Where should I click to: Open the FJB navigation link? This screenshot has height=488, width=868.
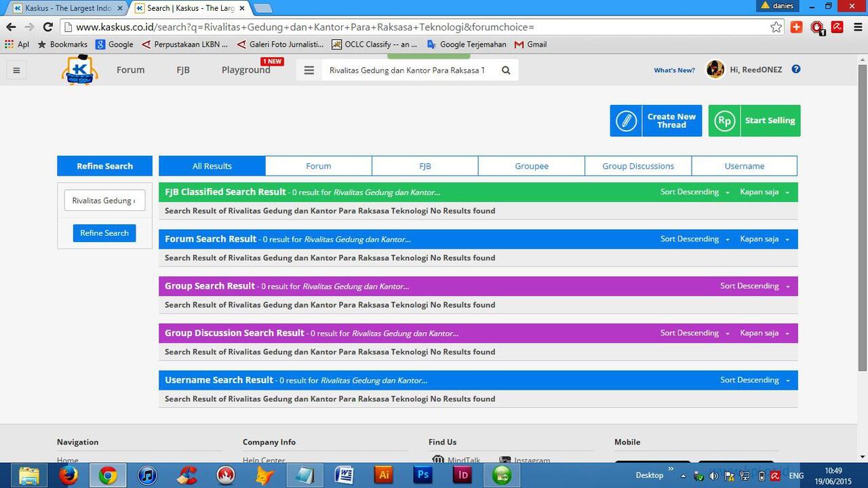183,70
